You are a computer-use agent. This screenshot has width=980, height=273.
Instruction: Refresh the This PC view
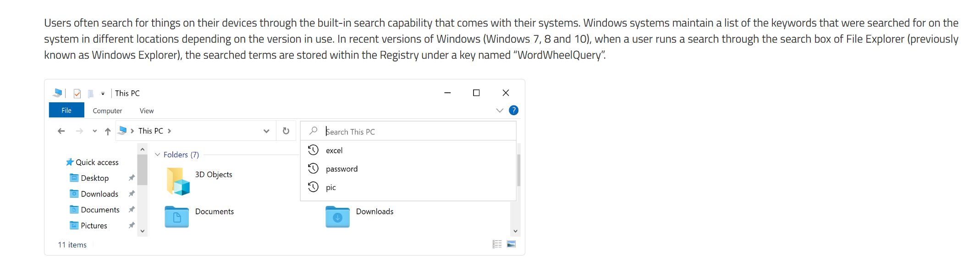pyautogui.click(x=286, y=131)
